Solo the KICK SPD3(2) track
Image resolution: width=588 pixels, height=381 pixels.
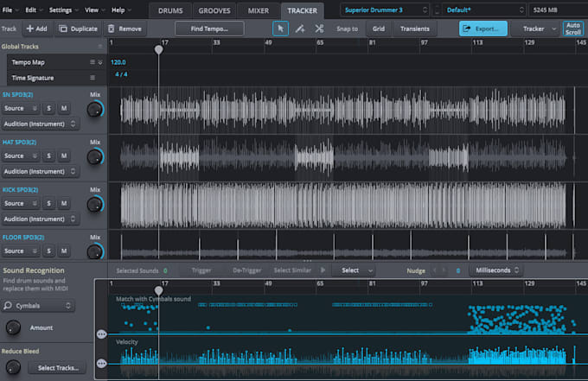[x=48, y=203]
